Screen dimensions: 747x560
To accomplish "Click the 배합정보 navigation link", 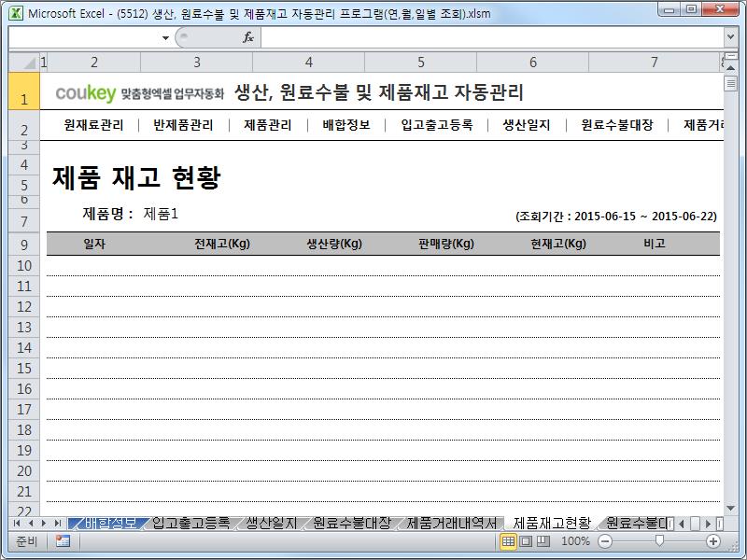I will pos(346,125).
